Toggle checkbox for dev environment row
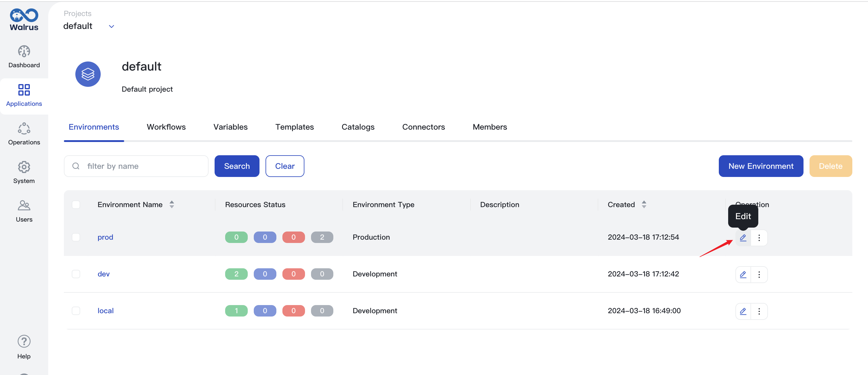868x375 pixels. tap(76, 274)
